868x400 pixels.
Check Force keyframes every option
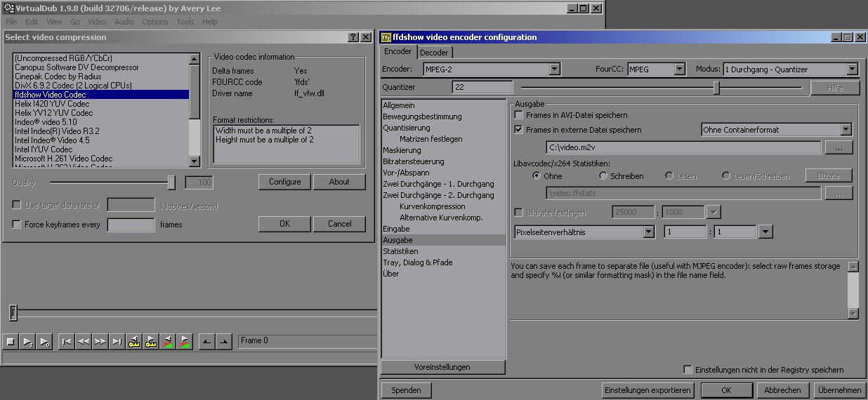[16, 225]
